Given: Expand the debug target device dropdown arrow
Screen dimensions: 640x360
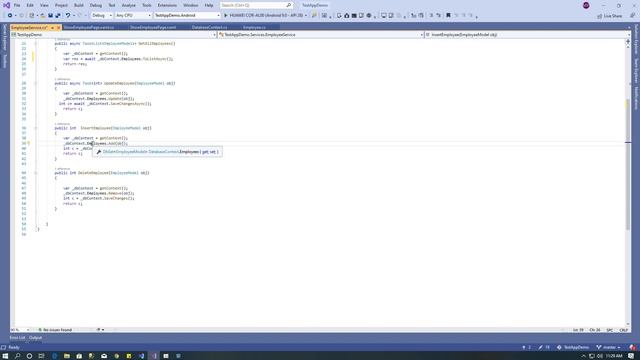Looking at the screenshot, I should tap(306, 16).
